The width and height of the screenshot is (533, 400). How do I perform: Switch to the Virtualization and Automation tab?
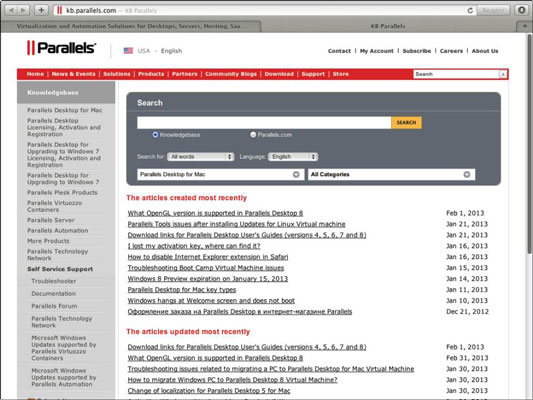click(x=131, y=26)
